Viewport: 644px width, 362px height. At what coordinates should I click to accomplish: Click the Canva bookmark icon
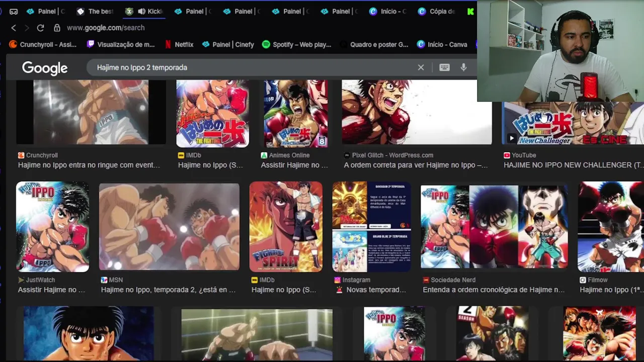point(421,44)
